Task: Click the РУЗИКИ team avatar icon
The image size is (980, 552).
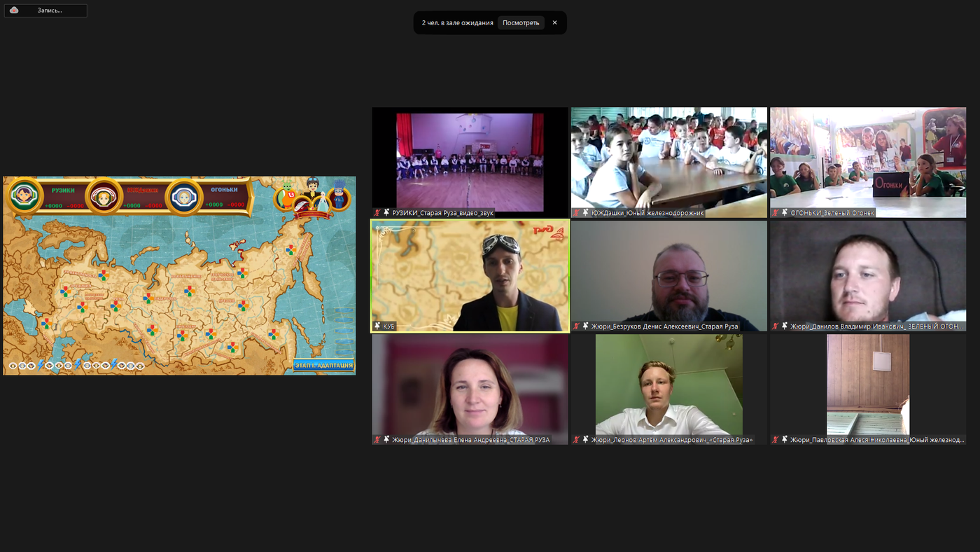Action: tap(25, 195)
